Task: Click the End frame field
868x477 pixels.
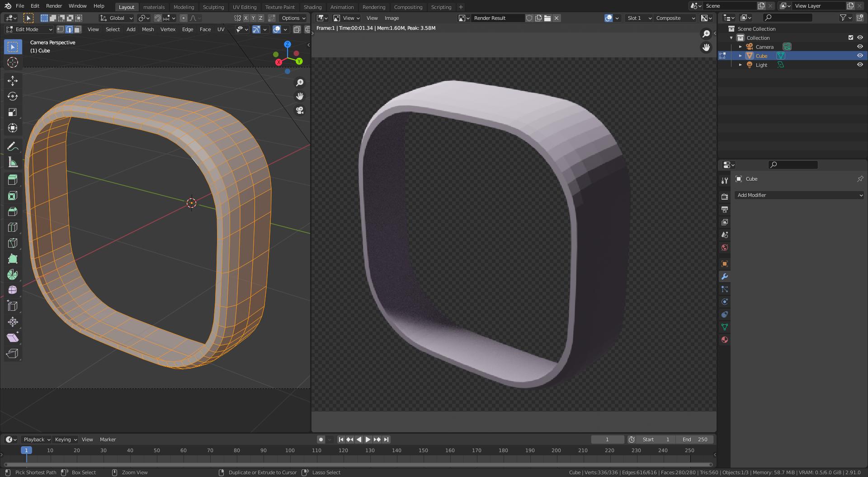Action: coord(695,440)
